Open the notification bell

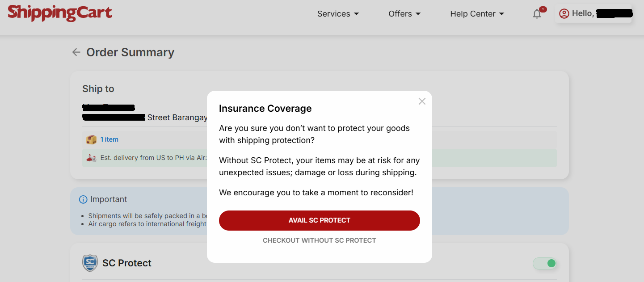pyautogui.click(x=537, y=14)
